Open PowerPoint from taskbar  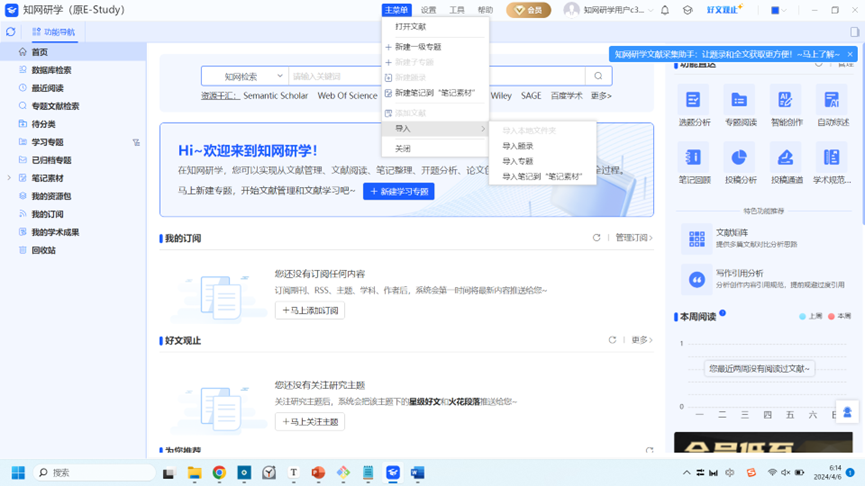318,473
